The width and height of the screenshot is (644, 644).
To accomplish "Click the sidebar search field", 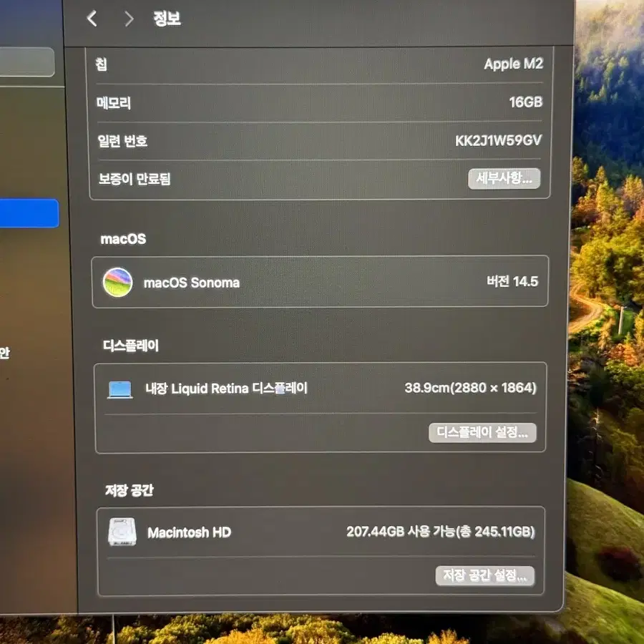I will [26, 62].
